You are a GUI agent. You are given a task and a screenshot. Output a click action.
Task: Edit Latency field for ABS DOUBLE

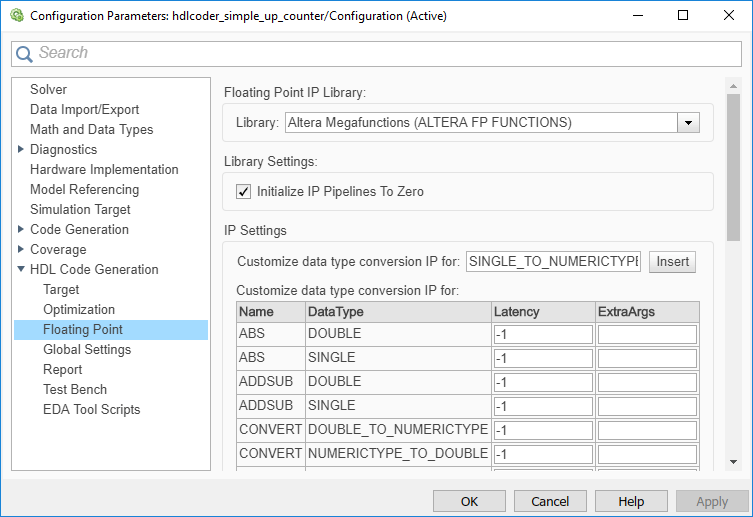tap(543, 334)
